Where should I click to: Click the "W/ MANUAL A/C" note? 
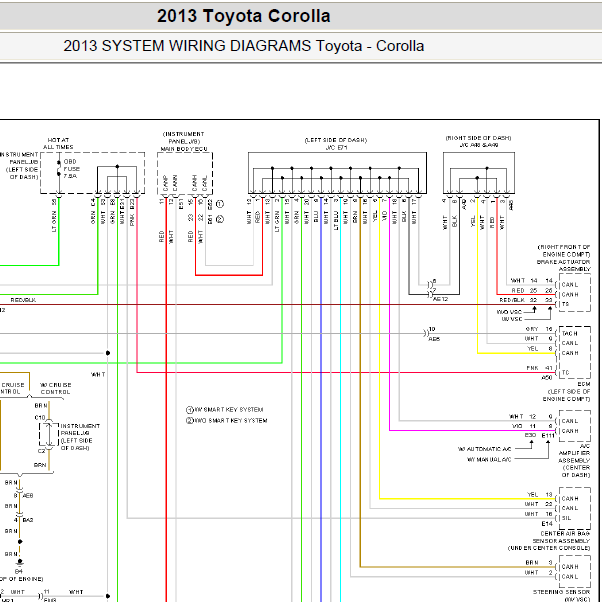tap(489, 460)
